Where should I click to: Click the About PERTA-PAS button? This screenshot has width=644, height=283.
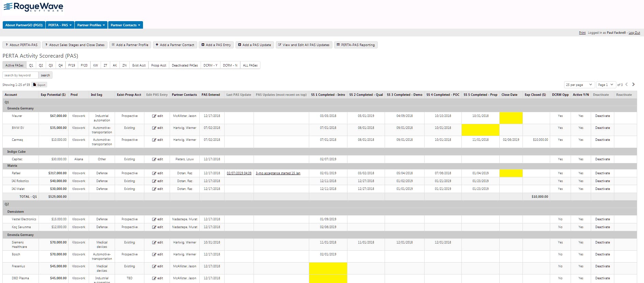point(22,45)
